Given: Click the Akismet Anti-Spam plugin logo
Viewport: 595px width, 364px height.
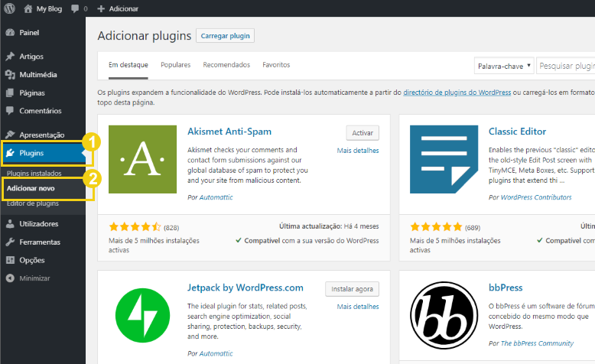Looking at the screenshot, I should (143, 159).
